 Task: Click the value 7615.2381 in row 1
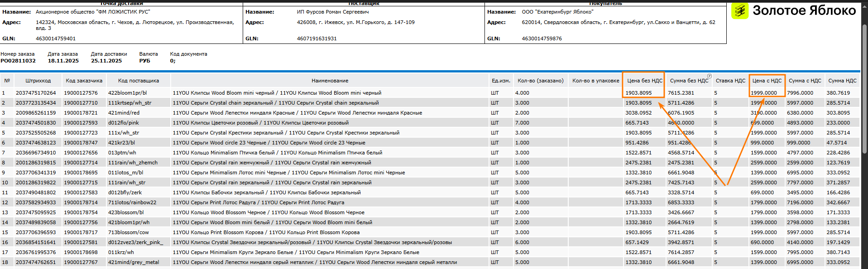pos(681,93)
